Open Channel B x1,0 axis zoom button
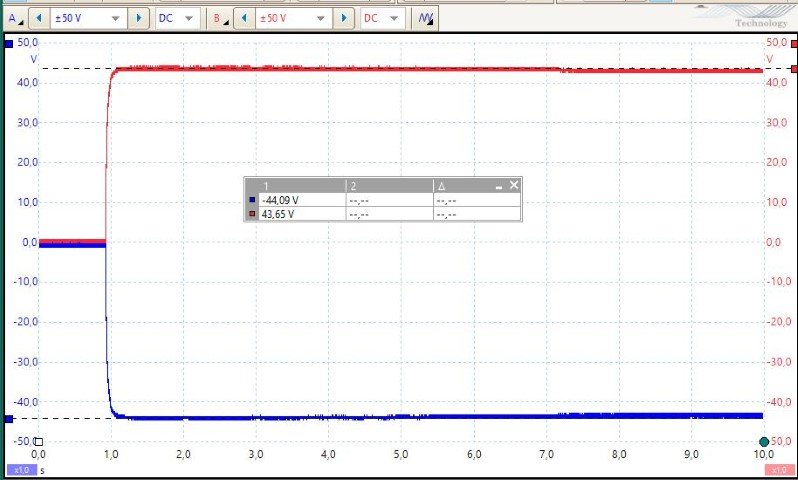 pyautogui.click(x=779, y=470)
